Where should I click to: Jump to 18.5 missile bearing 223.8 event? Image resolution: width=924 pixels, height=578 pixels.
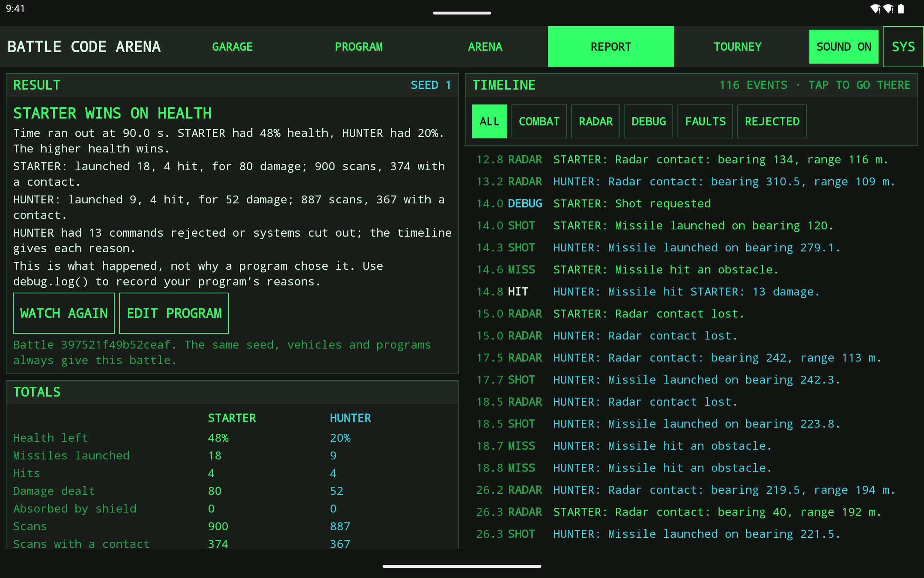[x=691, y=424]
